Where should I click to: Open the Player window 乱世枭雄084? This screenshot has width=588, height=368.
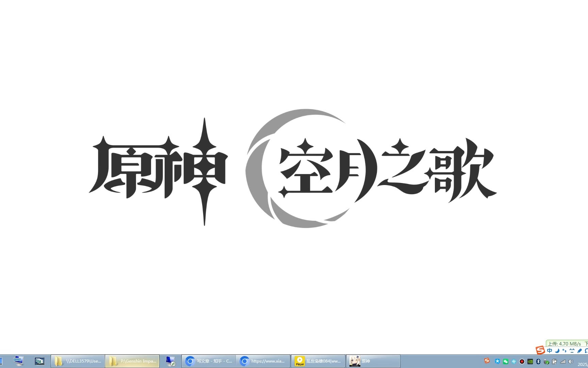click(318, 361)
